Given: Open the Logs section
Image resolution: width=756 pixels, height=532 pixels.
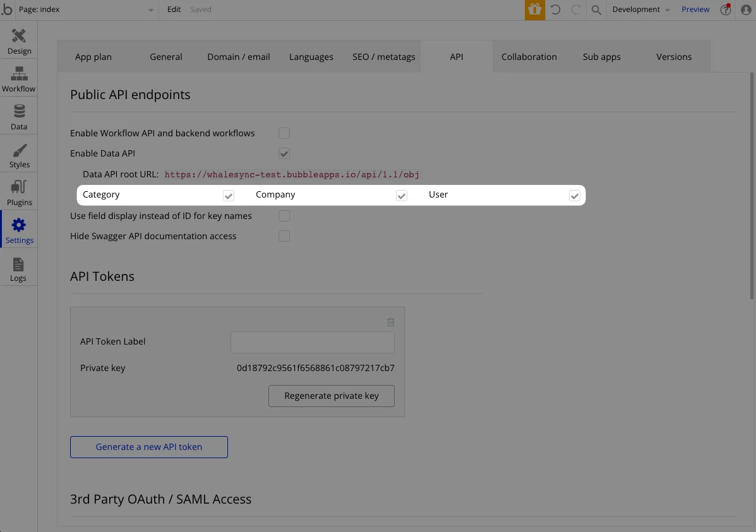Looking at the screenshot, I should (x=19, y=269).
